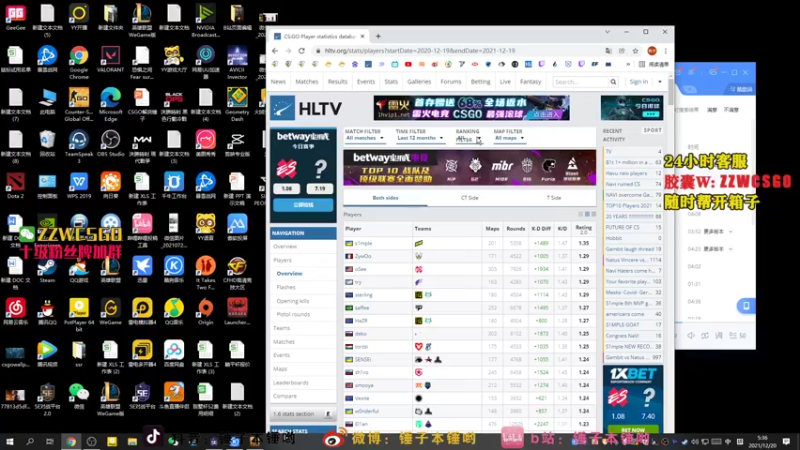The image size is (800, 450).
Task: Open Windows taskbar search
Action: 30,441
